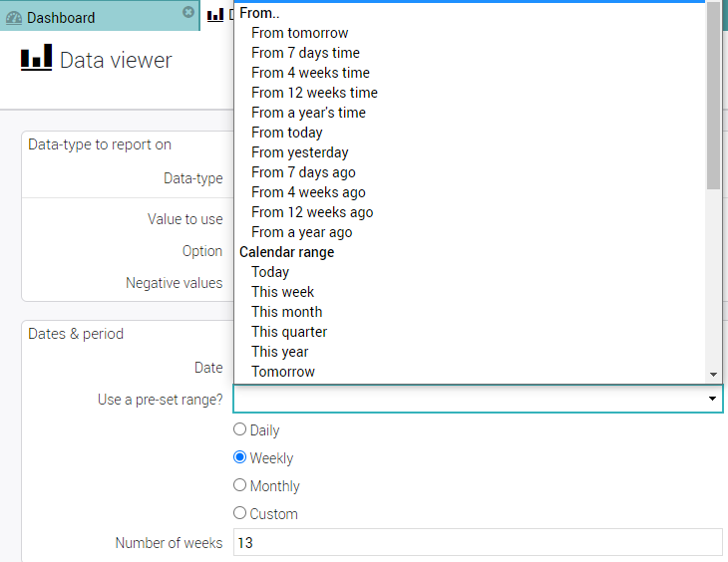Click the dashboard gauge icon on the tab
Viewport: 728px width, 562px height.
[14, 17]
